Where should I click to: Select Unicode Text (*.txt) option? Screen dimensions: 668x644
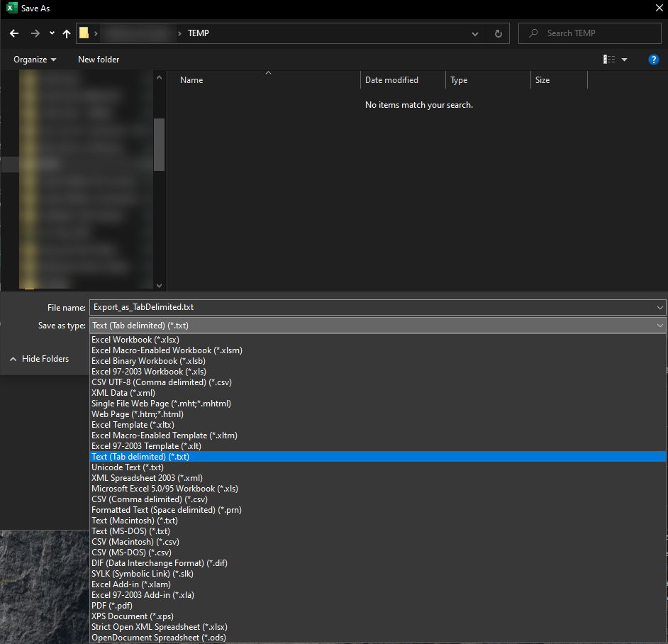128,467
